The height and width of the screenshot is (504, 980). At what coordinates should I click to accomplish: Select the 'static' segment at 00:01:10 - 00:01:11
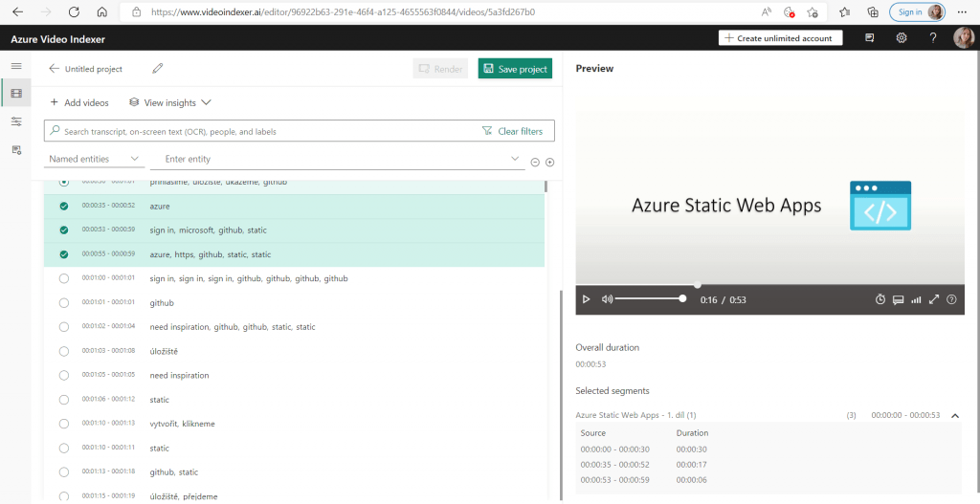[64, 448]
